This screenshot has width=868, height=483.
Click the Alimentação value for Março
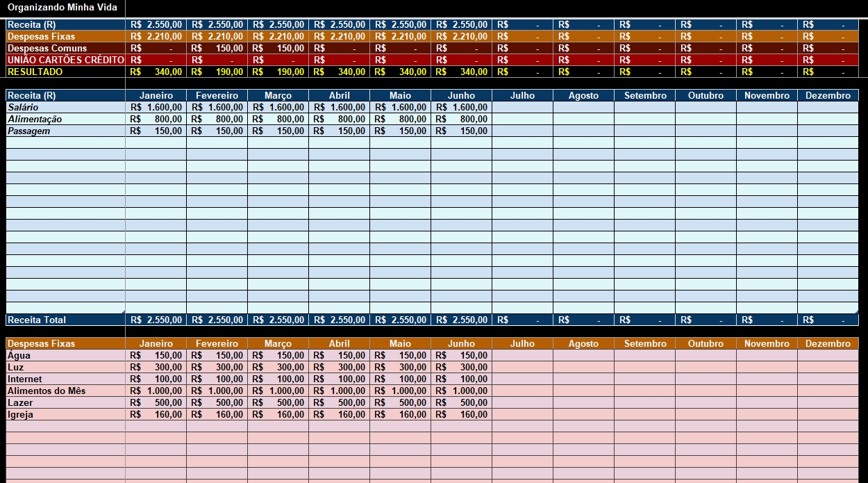coord(278,120)
